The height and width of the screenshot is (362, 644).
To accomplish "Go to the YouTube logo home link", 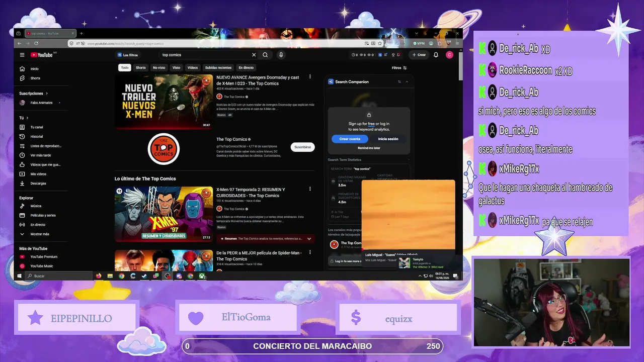I will [x=42, y=55].
